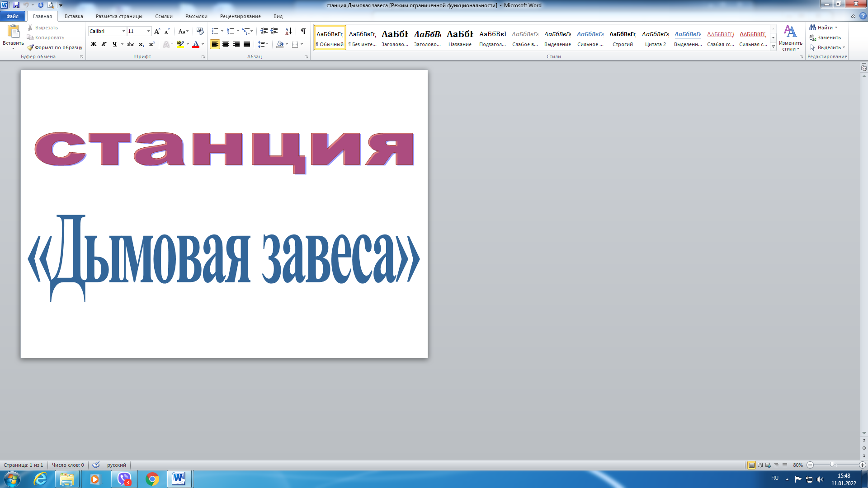Open the Paragraph dialog launcher (Абзац)
The height and width of the screenshot is (488, 868).
coord(306,57)
